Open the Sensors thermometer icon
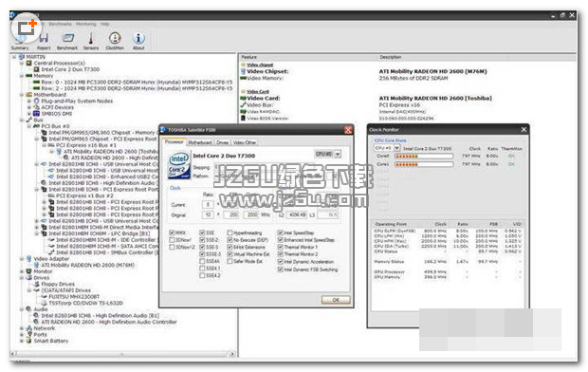 tap(91, 41)
